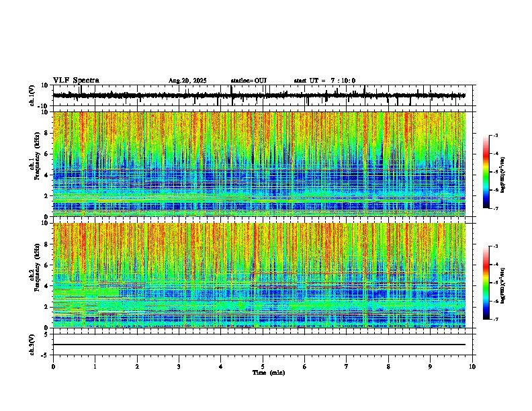Click the "-7" label on ch.1 color bar

coord(496,208)
